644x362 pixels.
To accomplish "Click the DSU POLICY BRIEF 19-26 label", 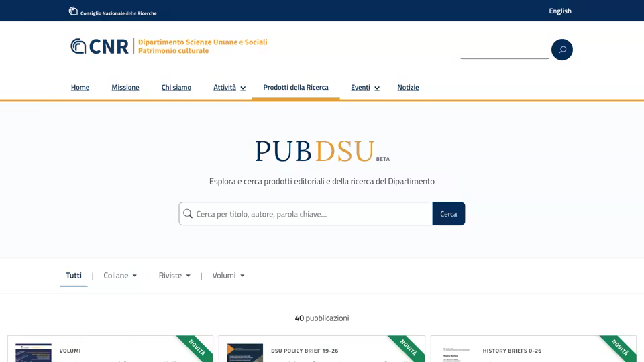I will click(305, 351).
